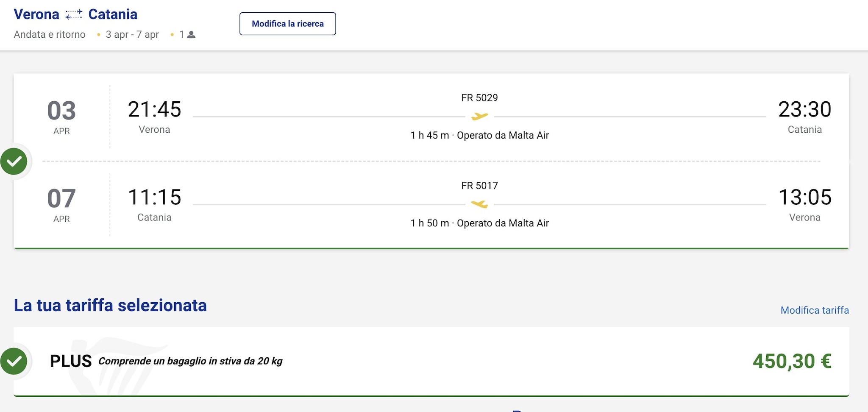Click the passenger icon next to 1
Viewport: 868px width, 412px height.
point(192,35)
